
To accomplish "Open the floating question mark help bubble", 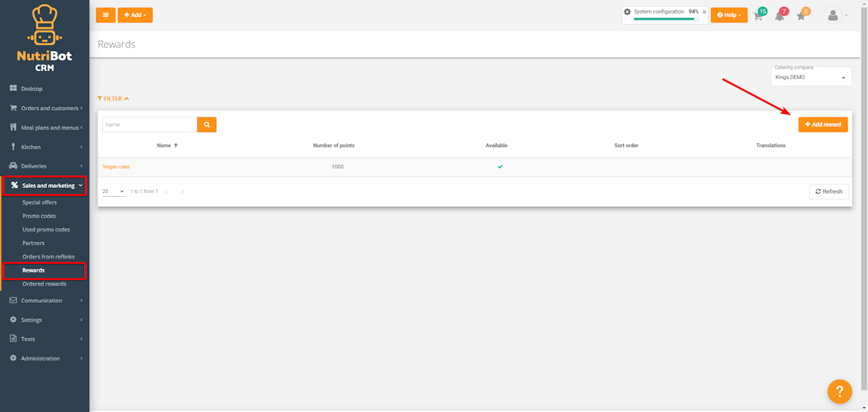I will pyautogui.click(x=840, y=391).
